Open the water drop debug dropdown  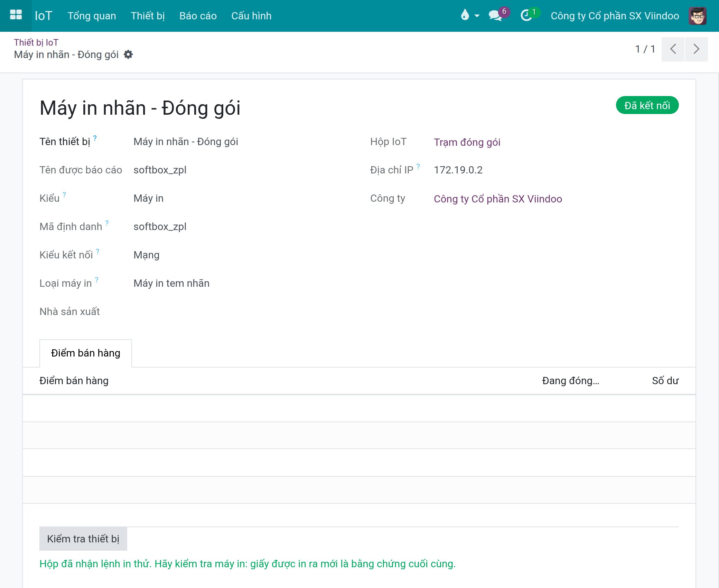tap(470, 15)
